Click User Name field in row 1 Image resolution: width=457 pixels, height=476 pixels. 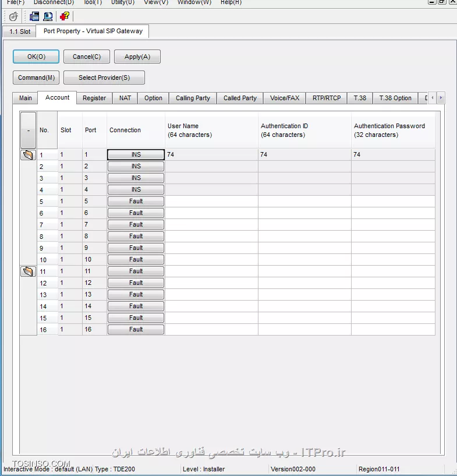[211, 154]
